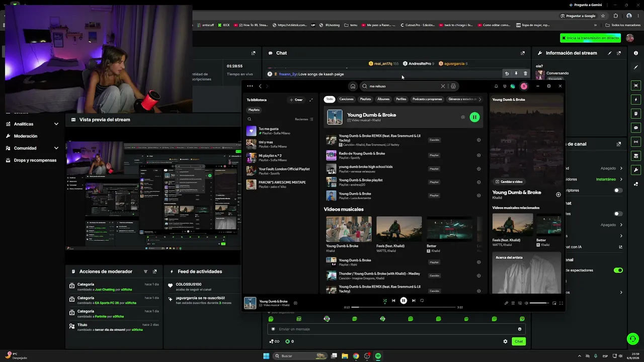Open the Instantáneo setting chevron

click(621, 179)
